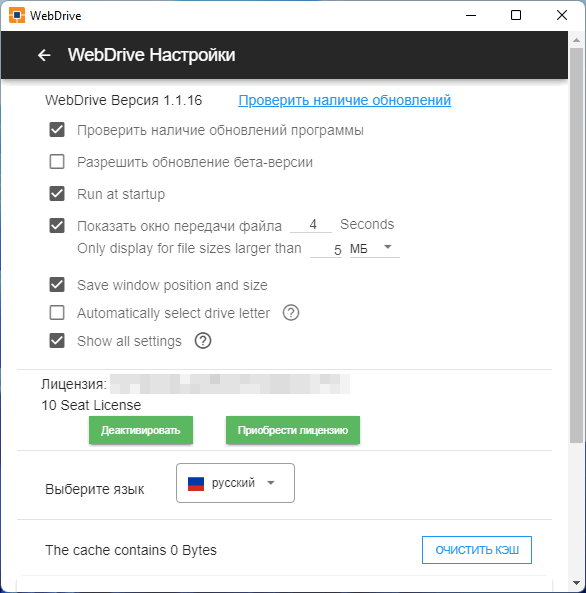Maximize the WebDrive window
This screenshot has width=586, height=593.
[516, 15]
